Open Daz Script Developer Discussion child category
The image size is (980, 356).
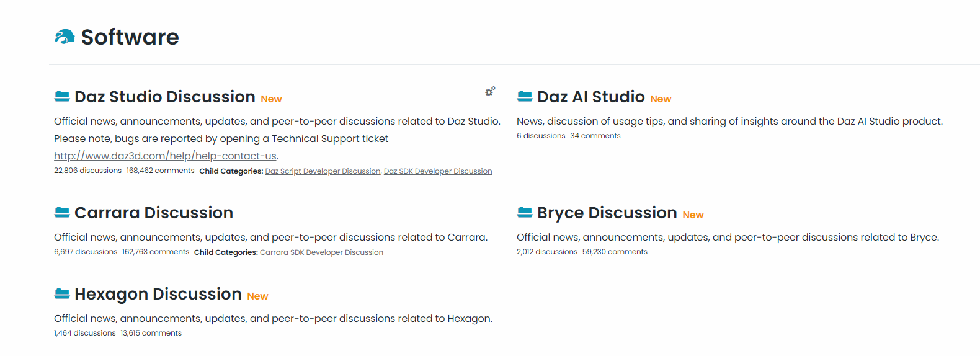pyautogui.click(x=323, y=171)
